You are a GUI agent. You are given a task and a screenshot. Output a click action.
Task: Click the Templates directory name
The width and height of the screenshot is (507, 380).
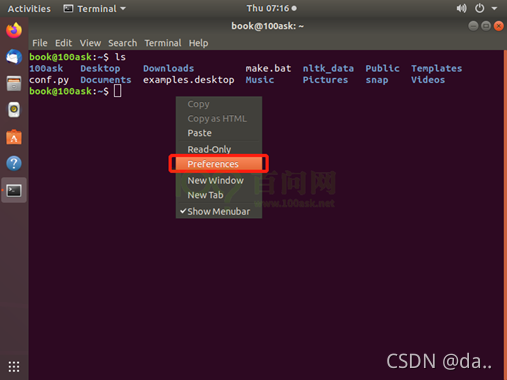[x=436, y=69]
